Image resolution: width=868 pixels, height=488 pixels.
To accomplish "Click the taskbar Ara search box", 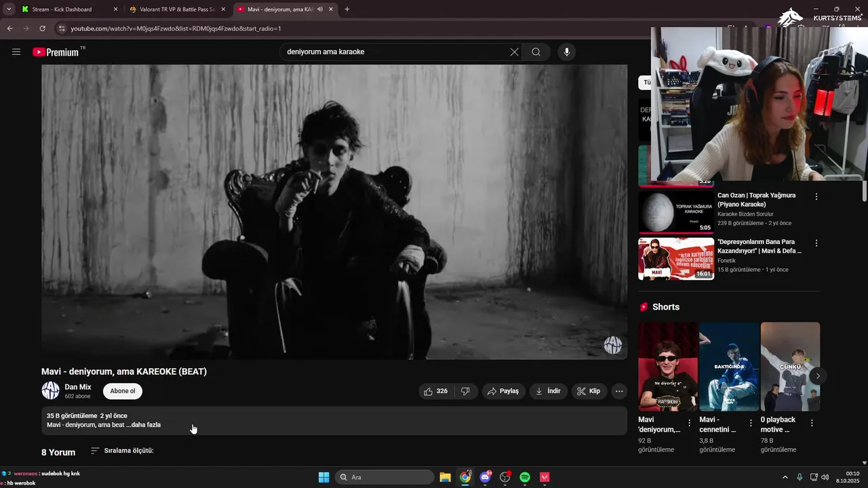I will pyautogui.click(x=384, y=477).
